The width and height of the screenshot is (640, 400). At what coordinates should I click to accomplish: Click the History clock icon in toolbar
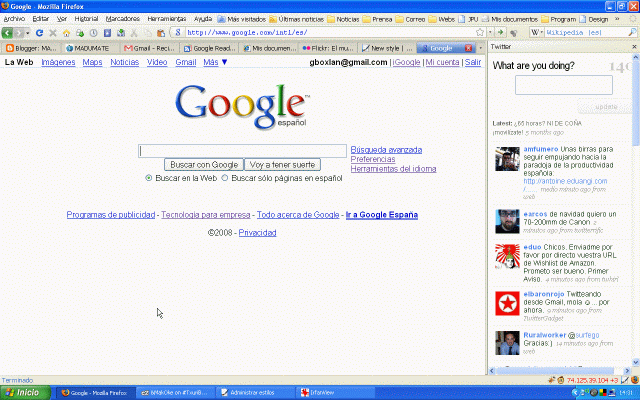[93, 33]
